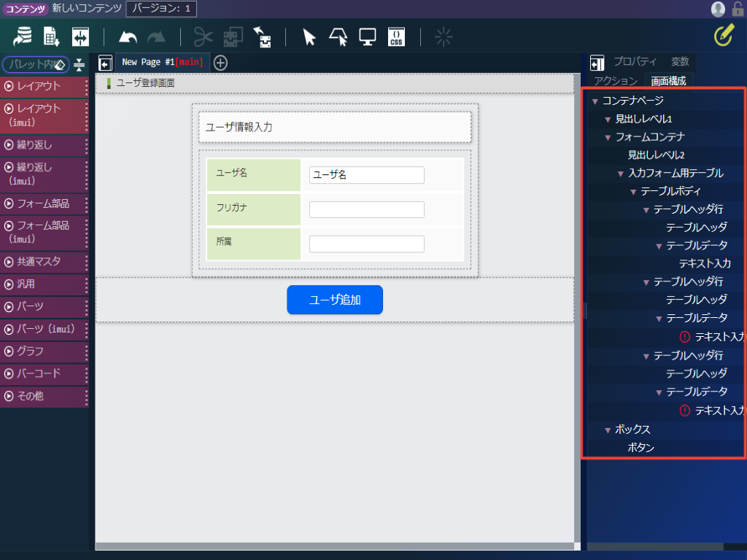
Task: Select the New Page #1[main] tab
Action: coord(162,63)
